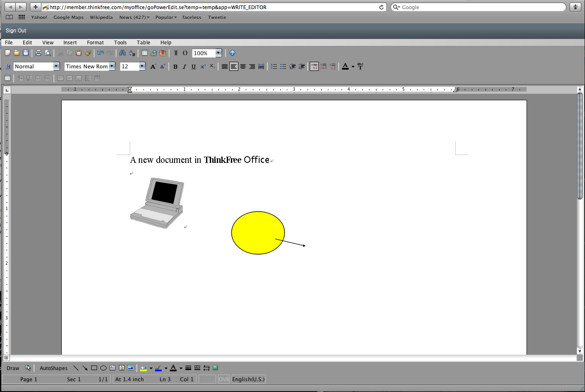Set line spacing to double (x2)
Viewport: 585px width, 392px height.
333,66
